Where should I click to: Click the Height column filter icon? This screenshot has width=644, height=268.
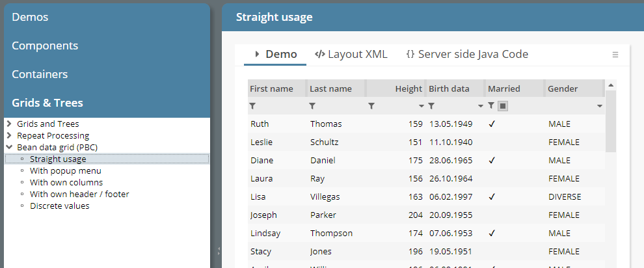pos(371,105)
